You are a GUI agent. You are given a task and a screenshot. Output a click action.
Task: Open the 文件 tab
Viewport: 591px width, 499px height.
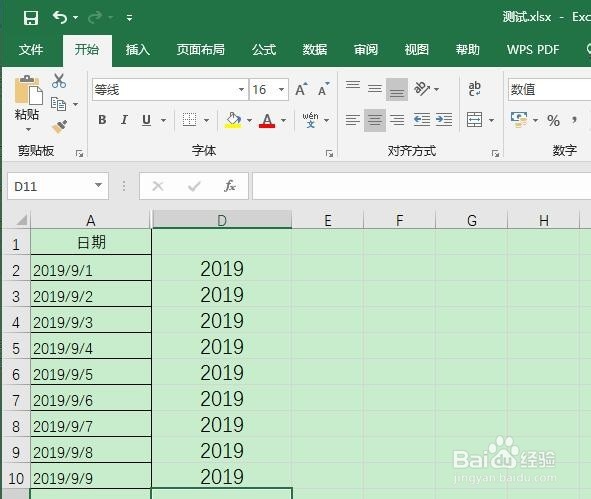31,49
